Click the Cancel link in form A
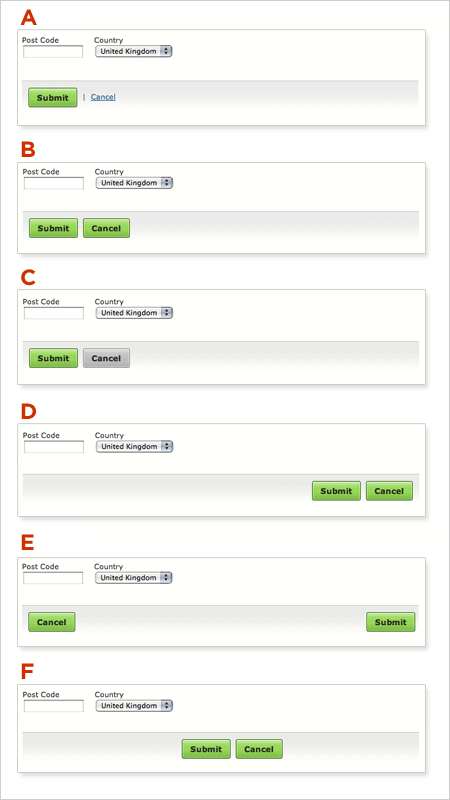Screen dimensions: 450x800 pyautogui.click(x=103, y=97)
